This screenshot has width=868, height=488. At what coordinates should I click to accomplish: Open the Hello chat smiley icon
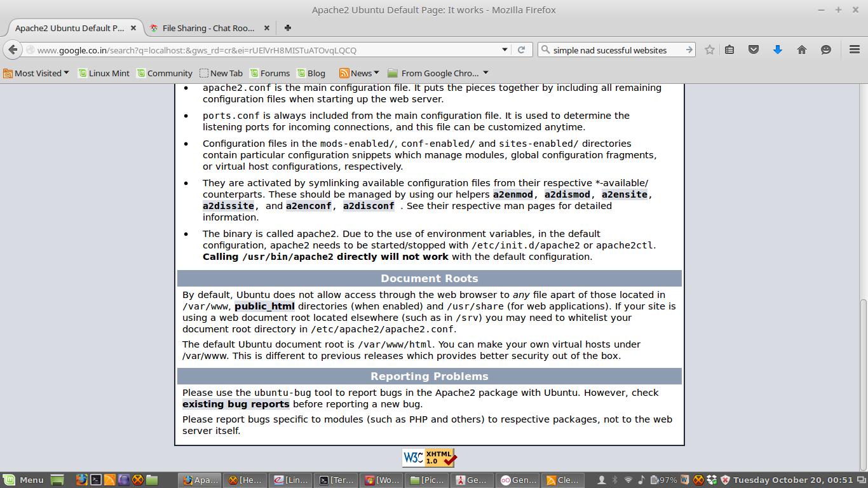[826, 50]
